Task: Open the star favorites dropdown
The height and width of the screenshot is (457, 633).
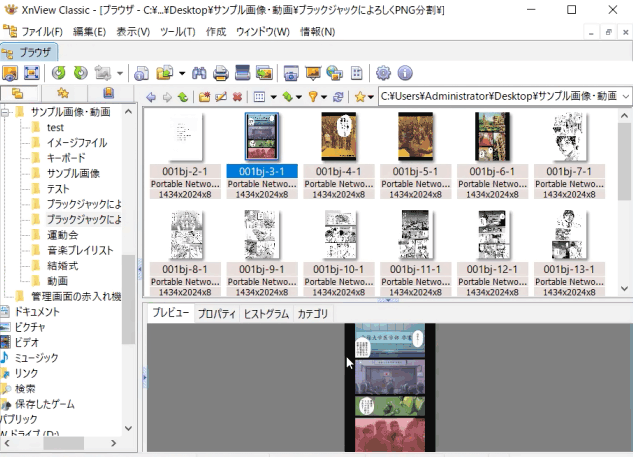Action: coord(371,97)
